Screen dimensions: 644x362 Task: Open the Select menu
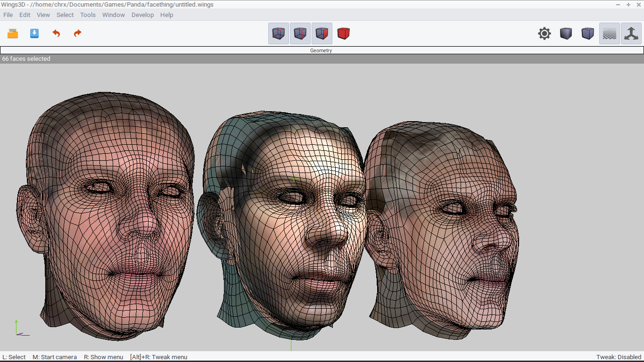click(x=65, y=15)
